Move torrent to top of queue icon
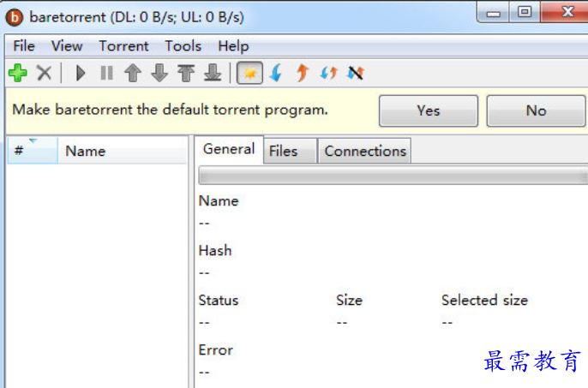 click(186, 73)
